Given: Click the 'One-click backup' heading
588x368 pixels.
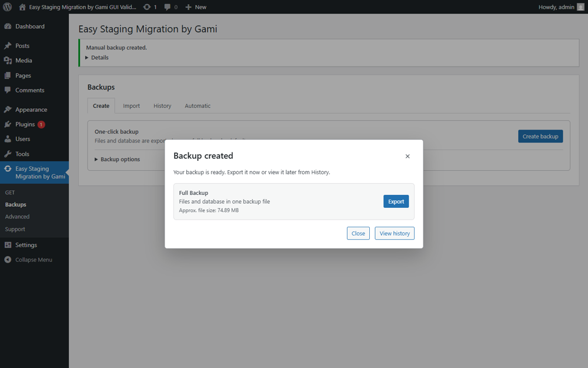Looking at the screenshot, I should pyautogui.click(x=116, y=132).
